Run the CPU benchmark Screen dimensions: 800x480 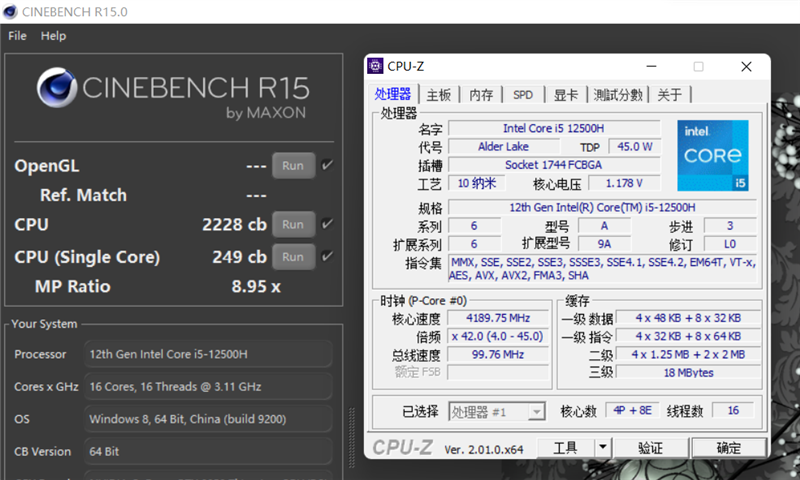[x=293, y=224]
